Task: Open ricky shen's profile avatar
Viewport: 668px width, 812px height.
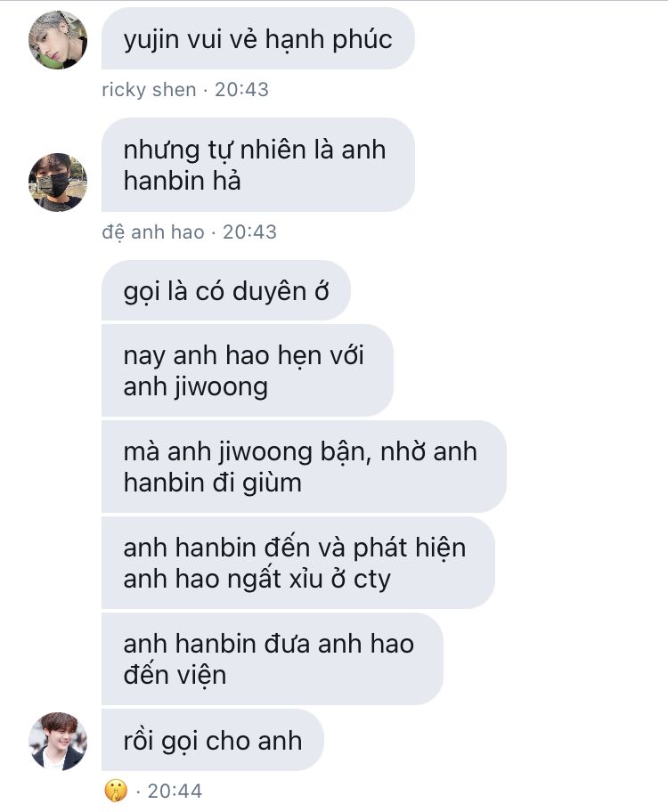Action: pyautogui.click(x=58, y=40)
